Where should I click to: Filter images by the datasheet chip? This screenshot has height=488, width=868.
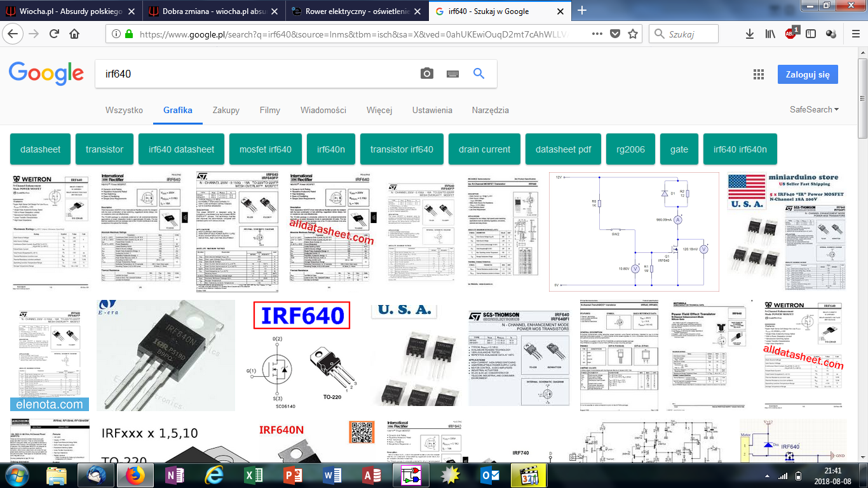tap(41, 149)
